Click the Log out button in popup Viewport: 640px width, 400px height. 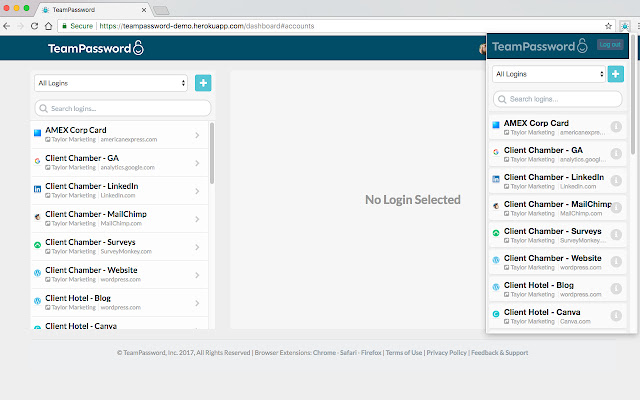(x=610, y=44)
